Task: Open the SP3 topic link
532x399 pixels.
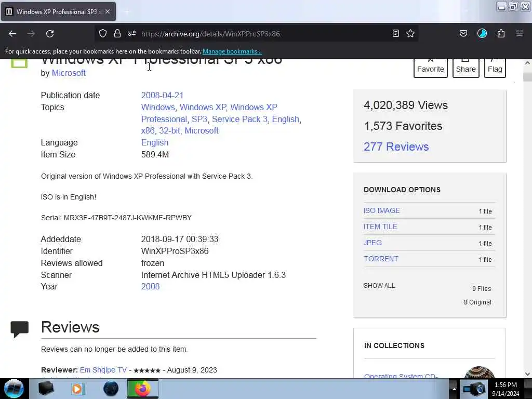Action: pos(199,119)
